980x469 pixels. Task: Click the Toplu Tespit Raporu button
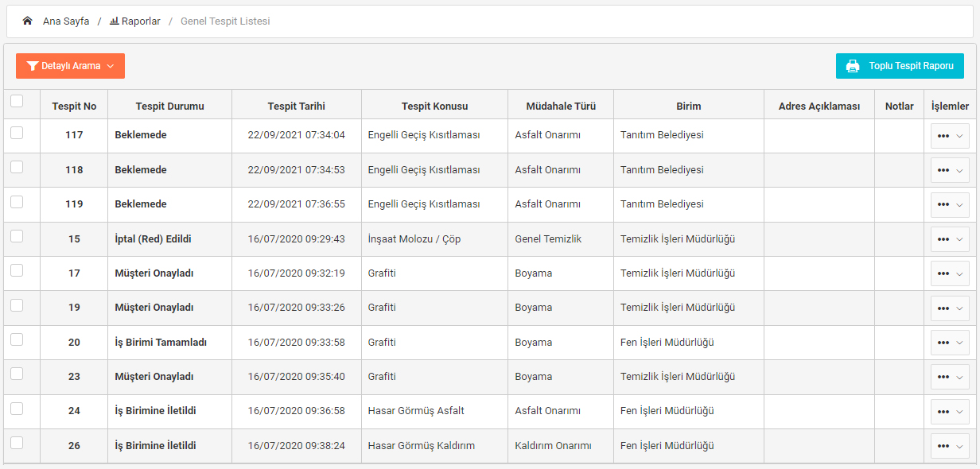tap(900, 66)
